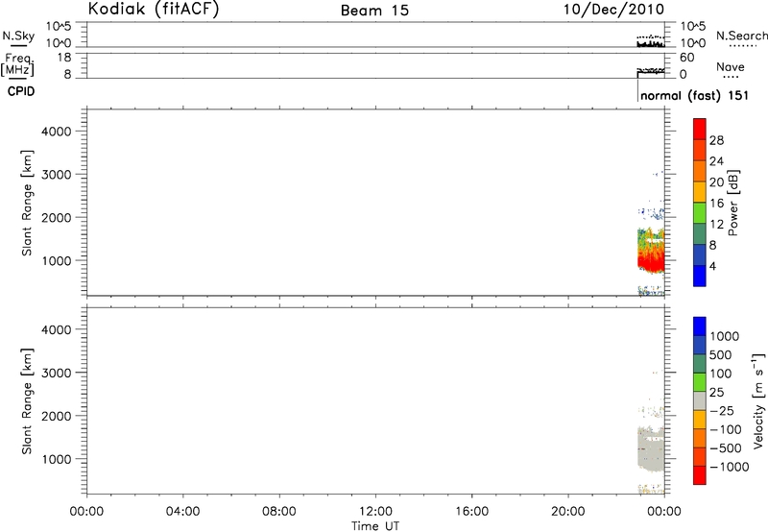Click the 'Nave' legend label
768x532 pixels.
(x=731, y=67)
